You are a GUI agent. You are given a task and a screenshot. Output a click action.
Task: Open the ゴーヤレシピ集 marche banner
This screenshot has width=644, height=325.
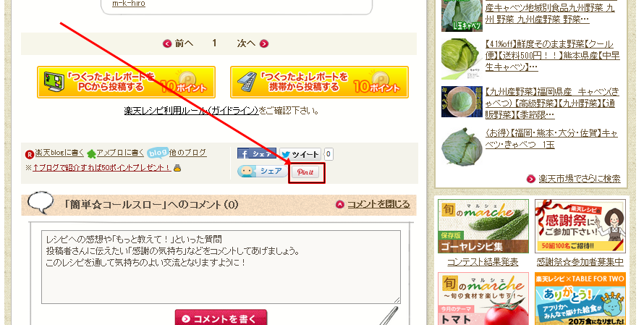[483, 227]
